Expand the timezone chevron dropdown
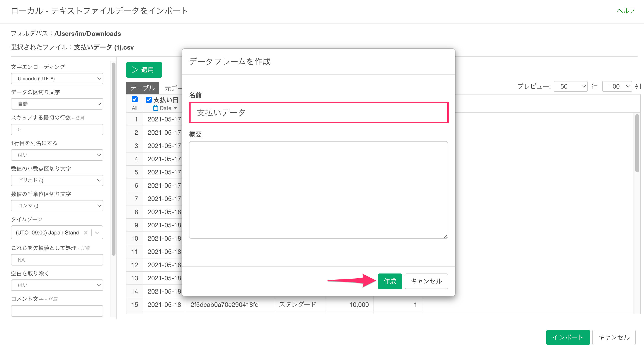644x347 pixels. [x=97, y=232]
